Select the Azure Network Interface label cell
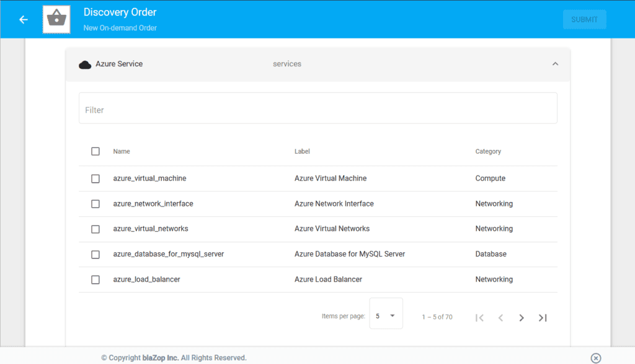Viewport: 635px width, 364px height. coord(334,203)
